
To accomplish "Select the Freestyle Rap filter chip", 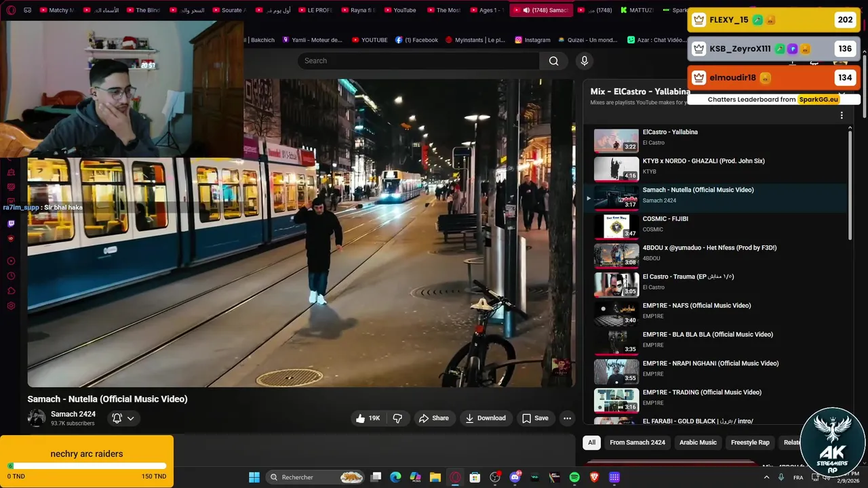I will tap(750, 443).
